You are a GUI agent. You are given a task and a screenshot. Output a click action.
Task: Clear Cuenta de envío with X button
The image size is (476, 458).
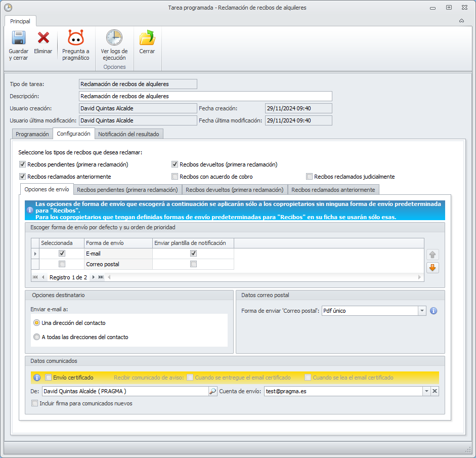(435, 391)
